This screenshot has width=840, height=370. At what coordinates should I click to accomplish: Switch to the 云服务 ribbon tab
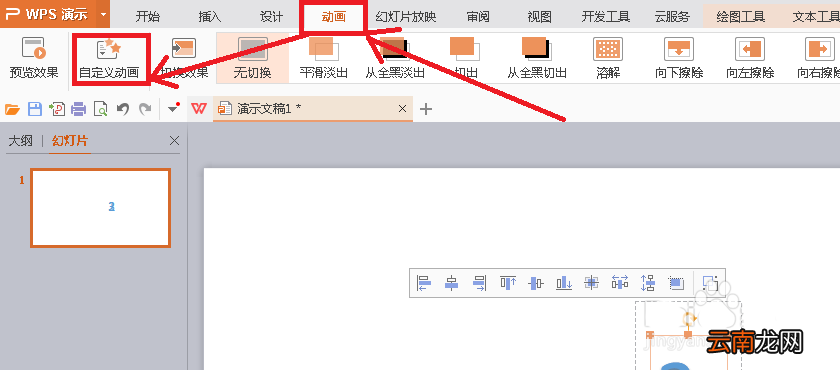coord(672,17)
